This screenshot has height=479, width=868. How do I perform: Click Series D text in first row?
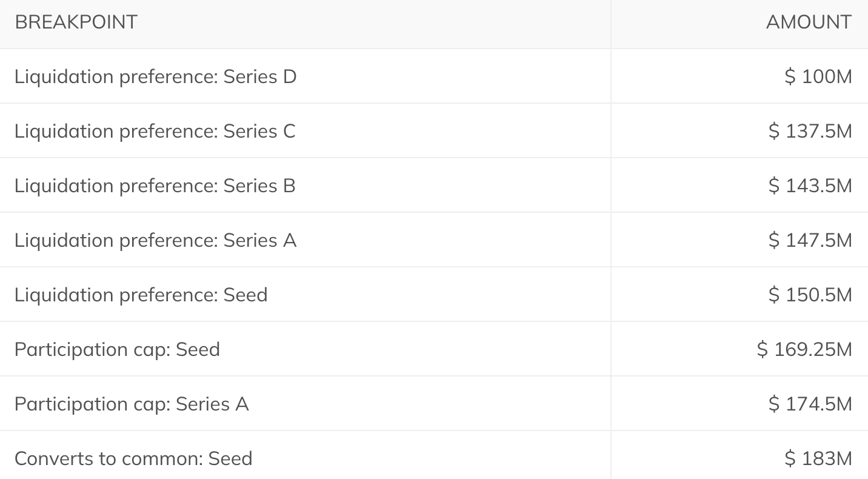point(260,76)
